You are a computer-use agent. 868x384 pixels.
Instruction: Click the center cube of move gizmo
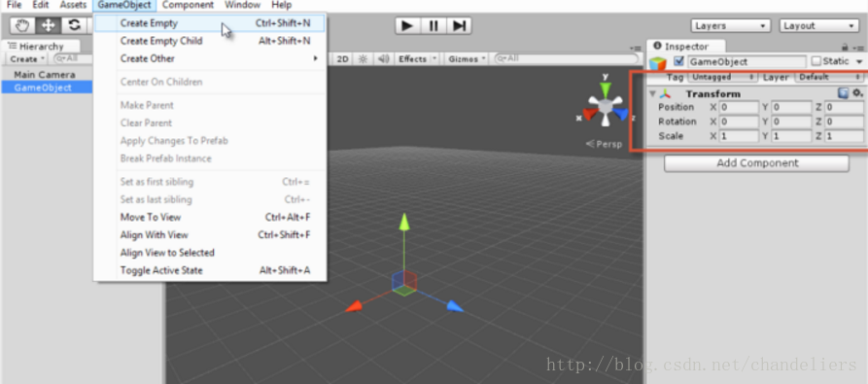click(404, 282)
